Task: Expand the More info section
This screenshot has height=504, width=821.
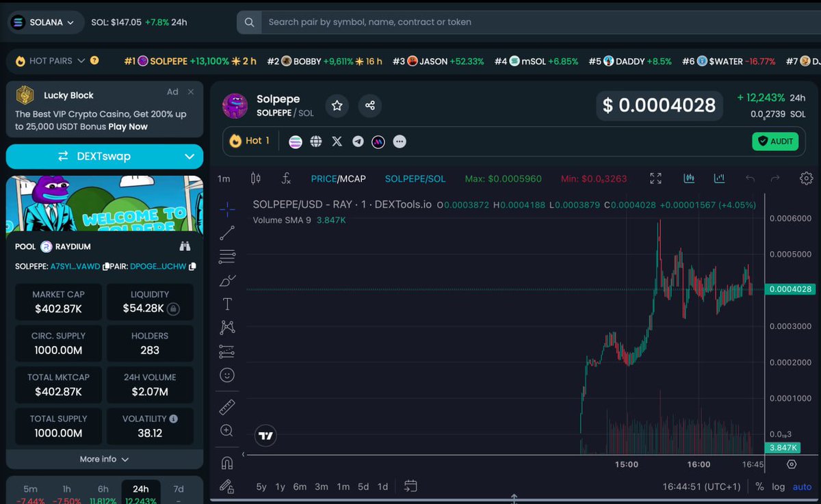Action: click(105, 459)
